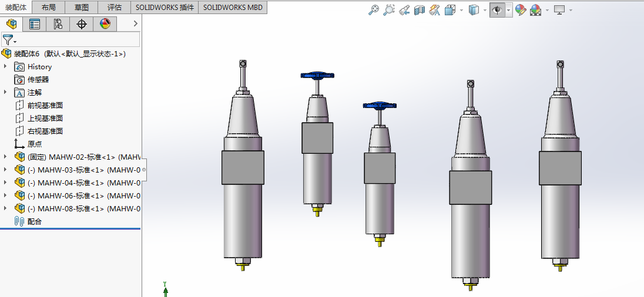Click the Zoom to Fit icon
Image resolution: width=644 pixels, height=297 pixels.
pos(373,10)
